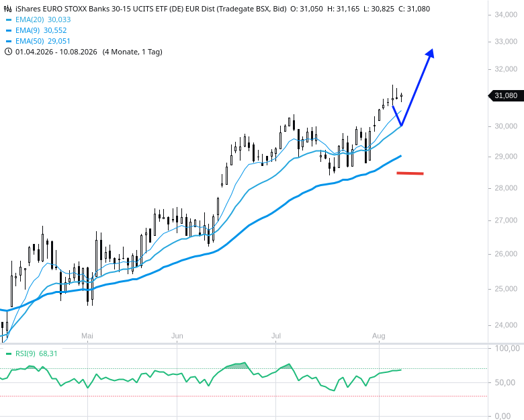Click the 25,000 price axis label

(x=506, y=288)
